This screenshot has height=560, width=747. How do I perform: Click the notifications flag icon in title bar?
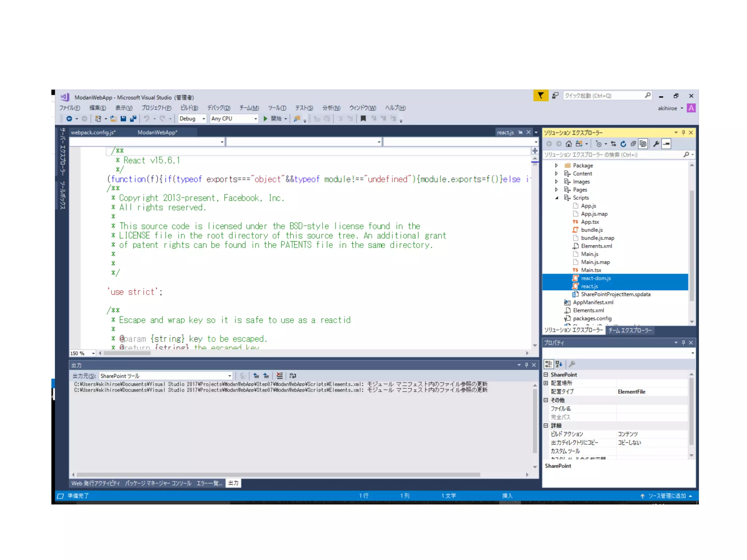(x=541, y=96)
